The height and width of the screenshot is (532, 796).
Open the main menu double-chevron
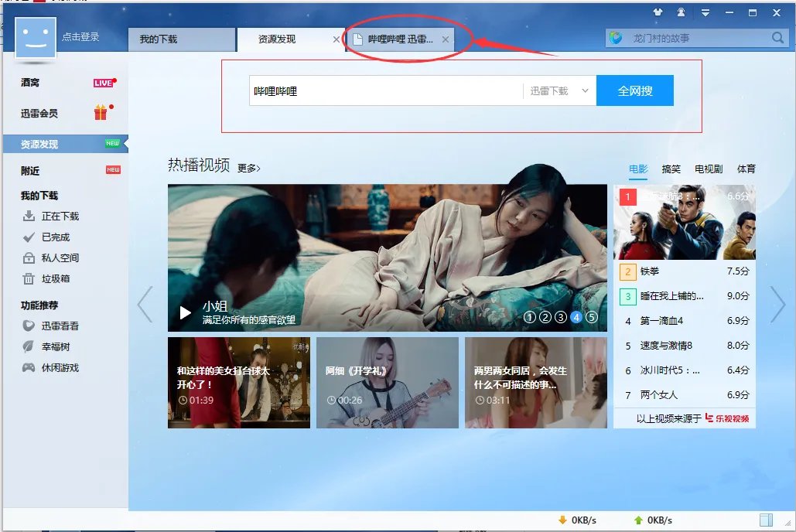[705, 12]
